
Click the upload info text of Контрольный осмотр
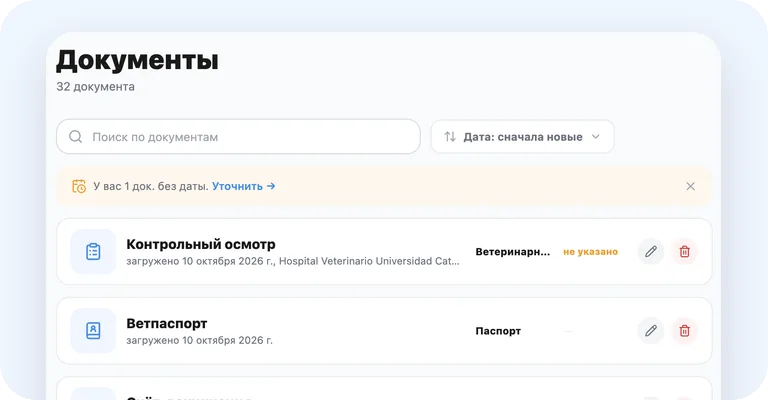(x=293, y=261)
